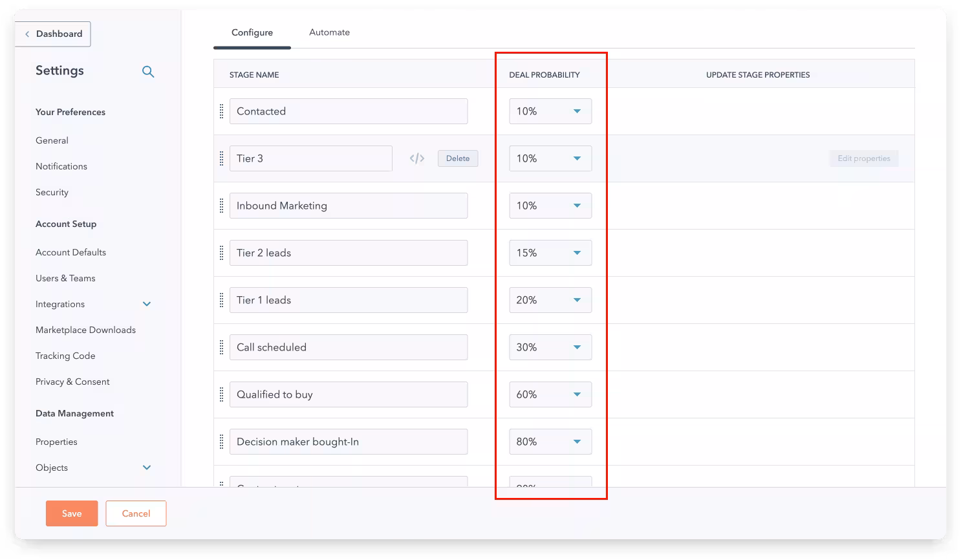Screen dimensions: 961x560
Task: Grab the drag handle for Contacted stage
Action: 222,111
